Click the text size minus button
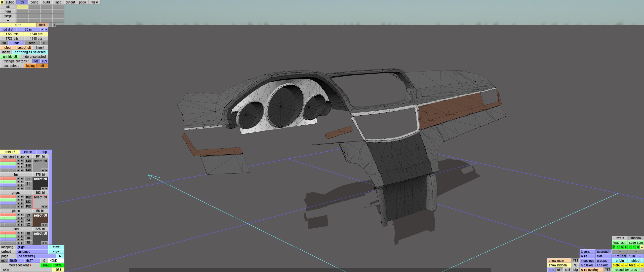 638,265
